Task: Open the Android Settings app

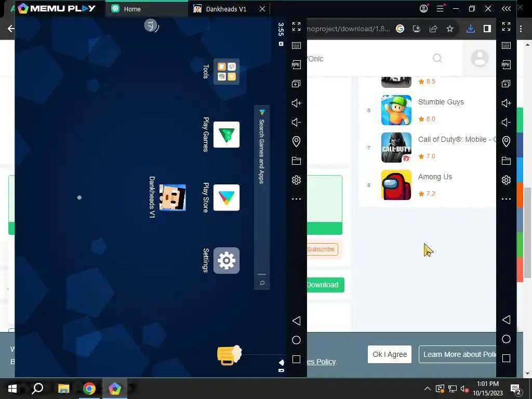Action: 227,261
